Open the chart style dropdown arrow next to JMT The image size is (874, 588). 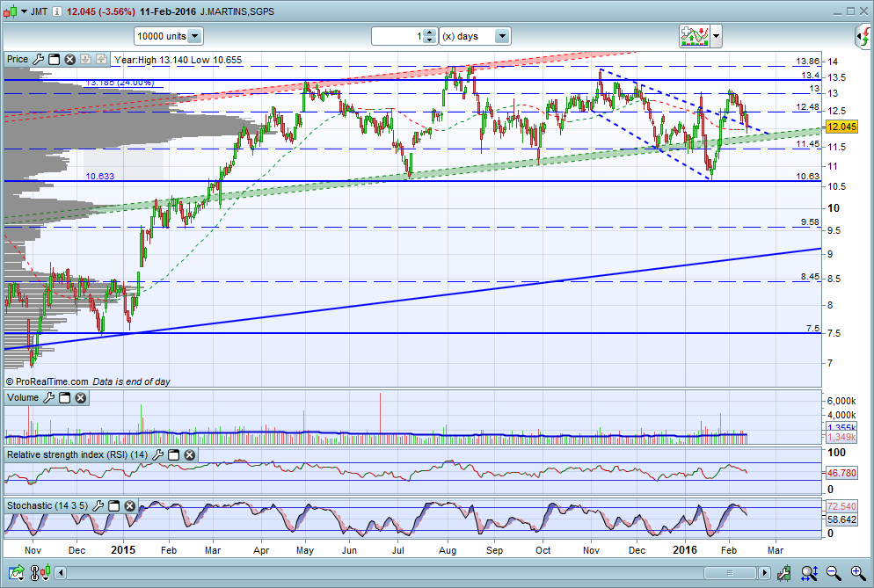[x=24, y=11]
